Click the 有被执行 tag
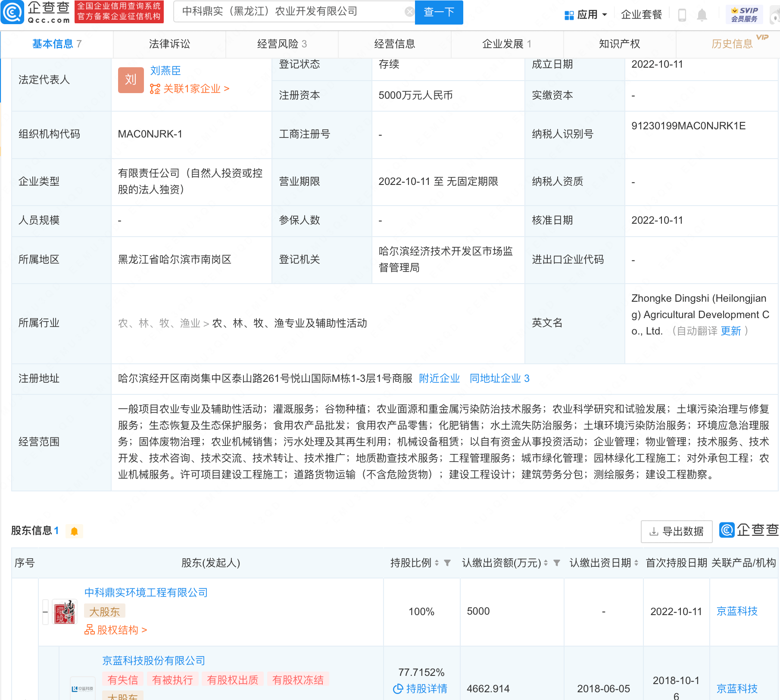Viewport: 780px width, 700px height. click(172, 680)
